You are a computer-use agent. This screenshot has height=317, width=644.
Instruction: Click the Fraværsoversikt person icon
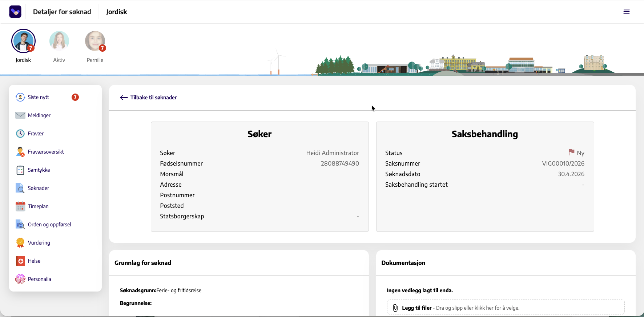click(x=20, y=152)
